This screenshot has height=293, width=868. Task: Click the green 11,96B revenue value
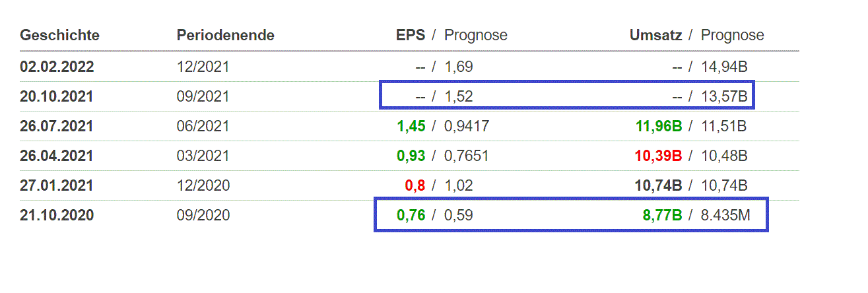(x=658, y=126)
